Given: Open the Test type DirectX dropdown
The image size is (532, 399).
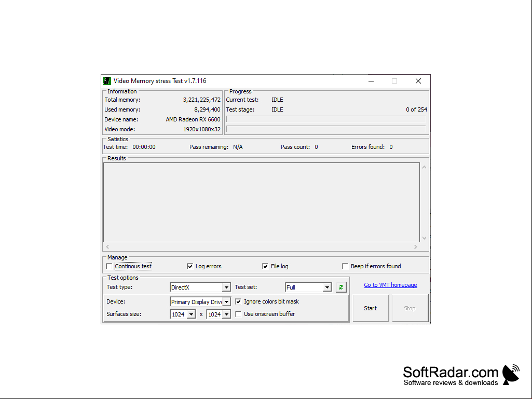Looking at the screenshot, I should point(200,287).
